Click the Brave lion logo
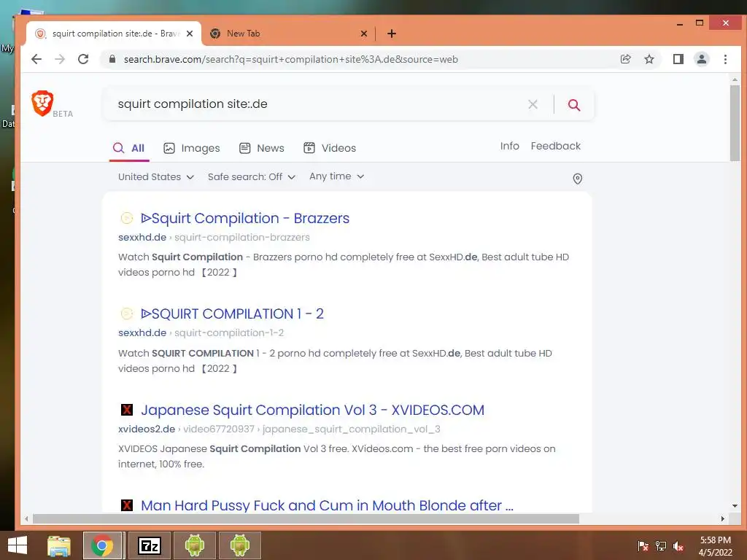This screenshot has height=560, width=747. (42, 103)
